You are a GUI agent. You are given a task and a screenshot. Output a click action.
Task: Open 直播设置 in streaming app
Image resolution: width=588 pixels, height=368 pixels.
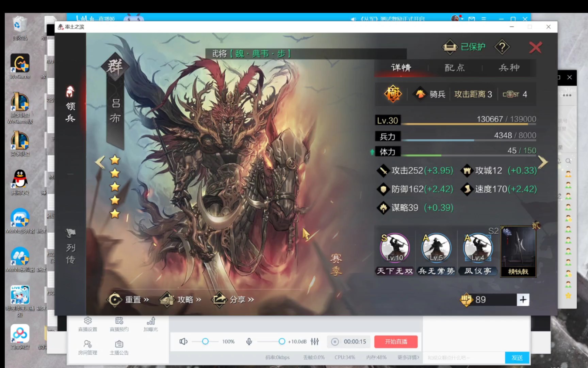88,324
